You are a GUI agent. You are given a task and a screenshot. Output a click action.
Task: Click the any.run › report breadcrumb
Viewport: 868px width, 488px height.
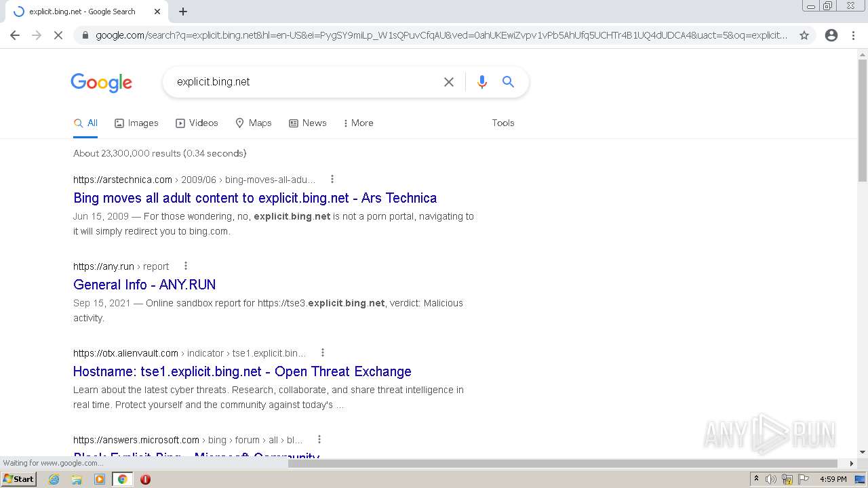coord(121,266)
